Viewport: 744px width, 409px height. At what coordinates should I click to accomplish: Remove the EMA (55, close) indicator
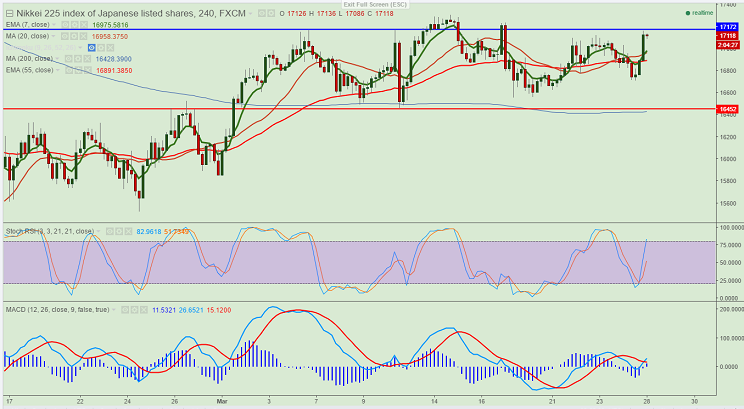point(87,70)
